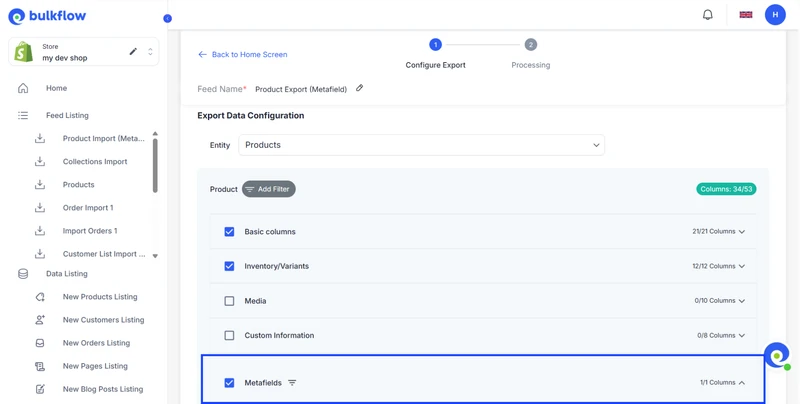Expand Custom Information 0/8 Columns chevron
Viewport: 800px width, 404px height.
pyautogui.click(x=742, y=336)
